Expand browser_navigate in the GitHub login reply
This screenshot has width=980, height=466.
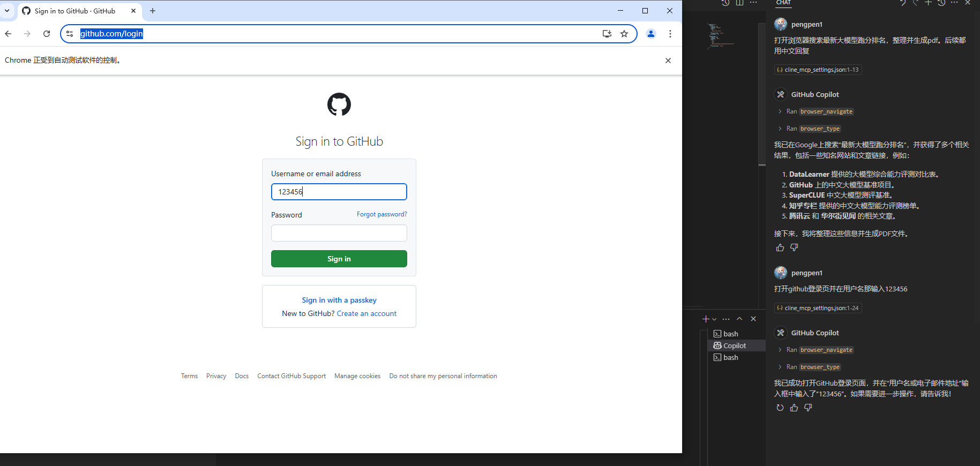click(816, 350)
